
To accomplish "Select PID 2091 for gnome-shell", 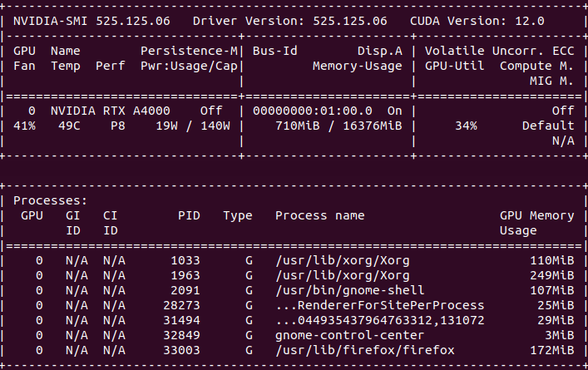I will click(x=185, y=290).
